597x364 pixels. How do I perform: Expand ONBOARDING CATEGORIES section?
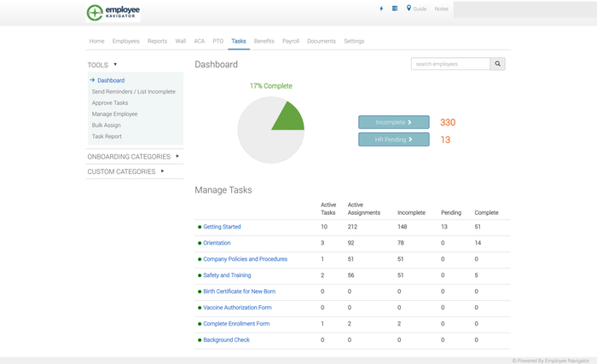click(x=133, y=157)
